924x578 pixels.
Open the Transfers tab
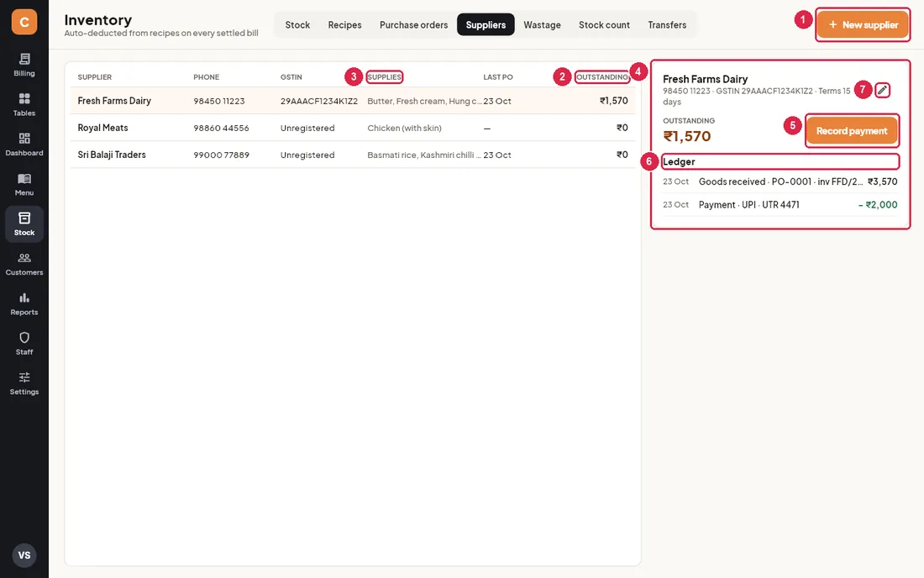pyautogui.click(x=667, y=24)
